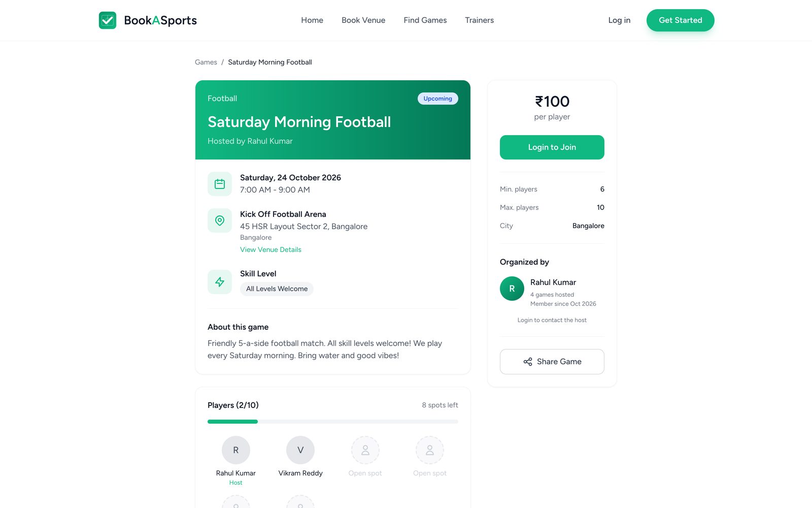
Task: Click Rahul Kumar's grey player avatar
Action: click(x=236, y=450)
